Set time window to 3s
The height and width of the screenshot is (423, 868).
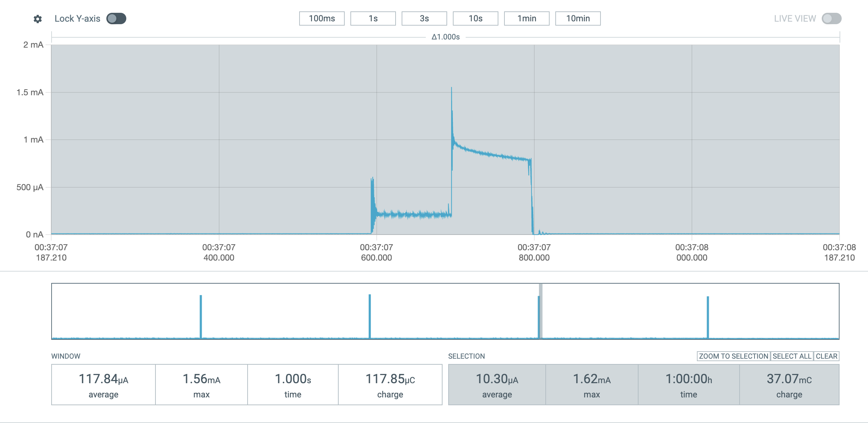point(424,18)
